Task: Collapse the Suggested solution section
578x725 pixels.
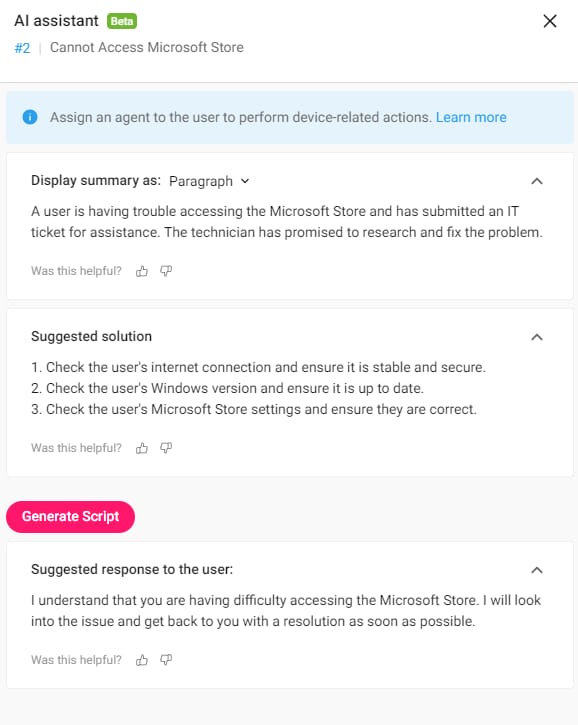Action: click(x=537, y=337)
